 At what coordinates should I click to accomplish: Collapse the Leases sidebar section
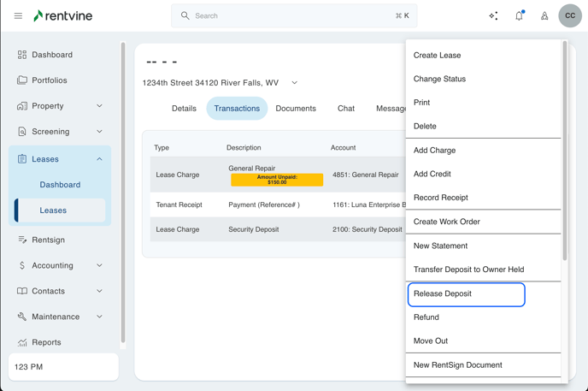coord(99,159)
